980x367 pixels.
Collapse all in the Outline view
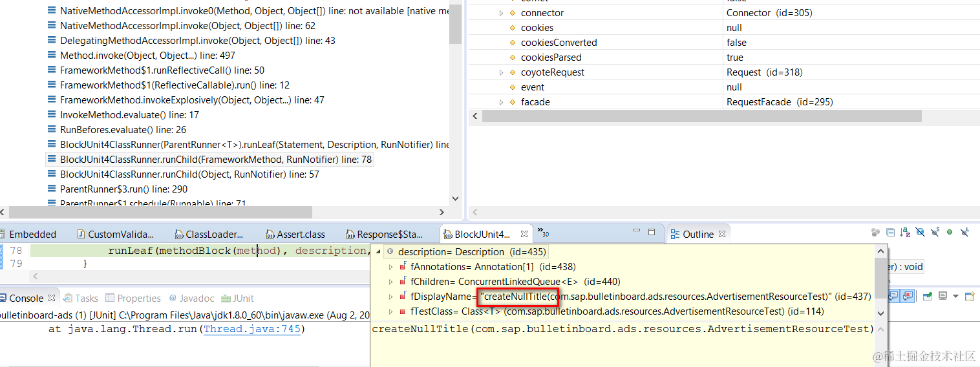pos(891,233)
